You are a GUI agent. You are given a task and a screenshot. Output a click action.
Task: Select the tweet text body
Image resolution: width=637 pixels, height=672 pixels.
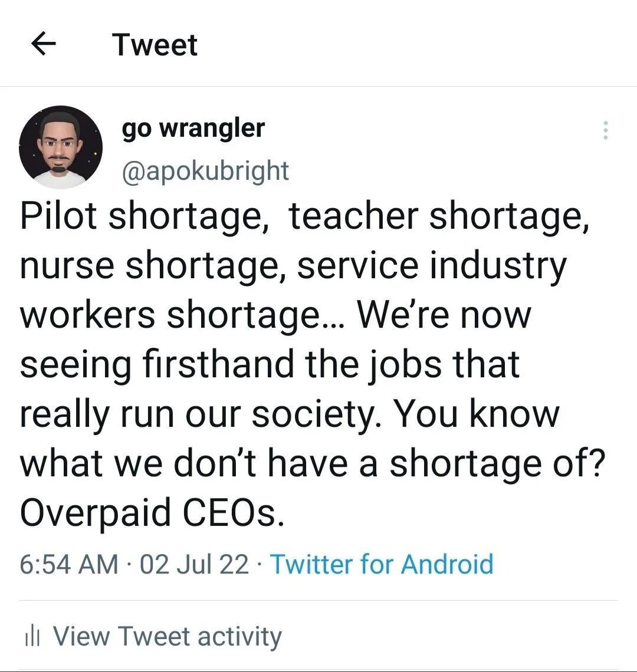pos(307,363)
